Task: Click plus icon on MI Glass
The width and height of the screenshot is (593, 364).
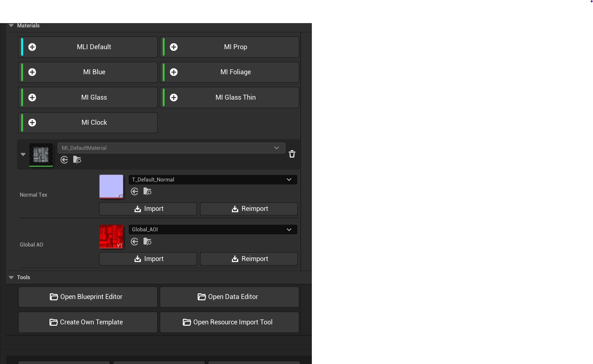Action: point(32,97)
